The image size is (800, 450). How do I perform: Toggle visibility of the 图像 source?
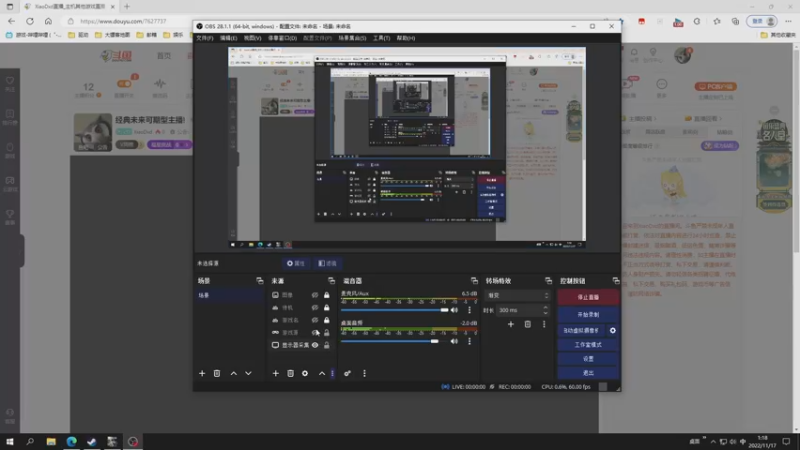point(315,295)
